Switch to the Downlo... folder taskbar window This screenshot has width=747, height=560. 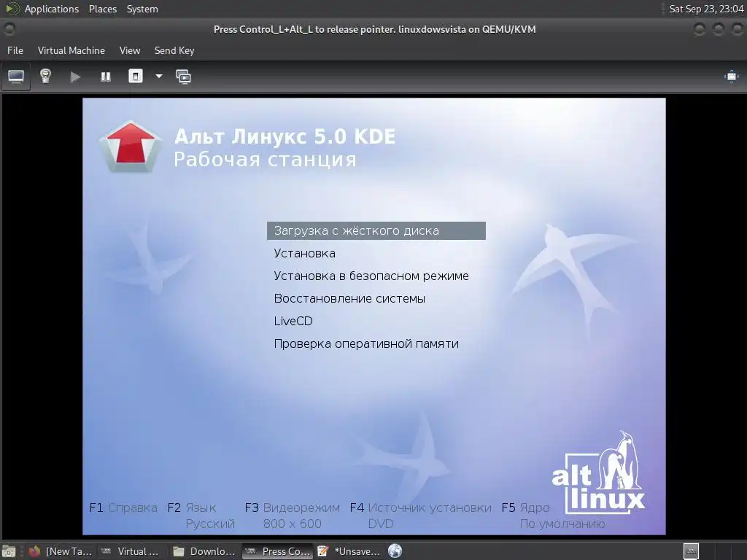coord(204,551)
